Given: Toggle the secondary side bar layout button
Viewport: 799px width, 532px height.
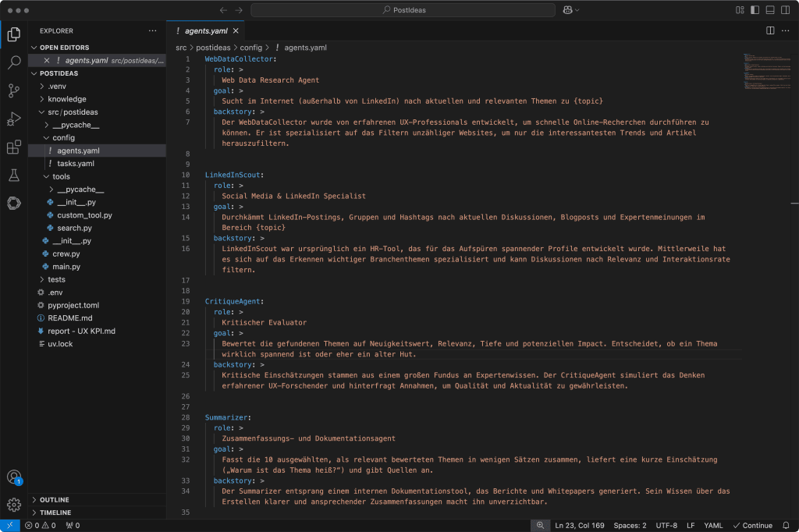Looking at the screenshot, I should (784, 10).
